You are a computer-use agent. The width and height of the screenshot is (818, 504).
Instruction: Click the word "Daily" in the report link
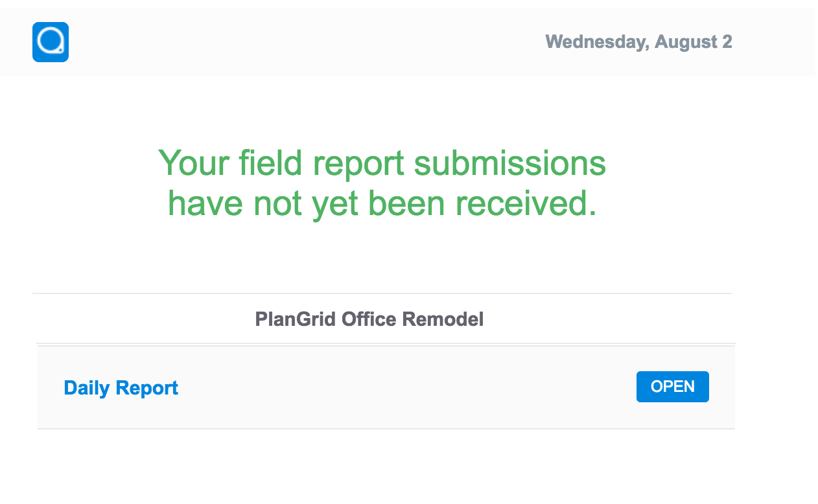[87, 388]
